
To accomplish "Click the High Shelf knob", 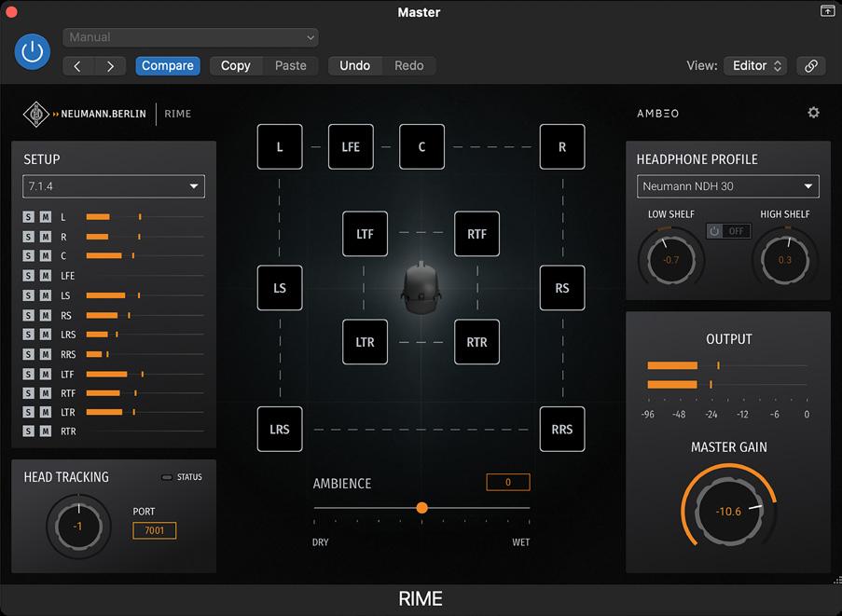I will click(x=785, y=260).
